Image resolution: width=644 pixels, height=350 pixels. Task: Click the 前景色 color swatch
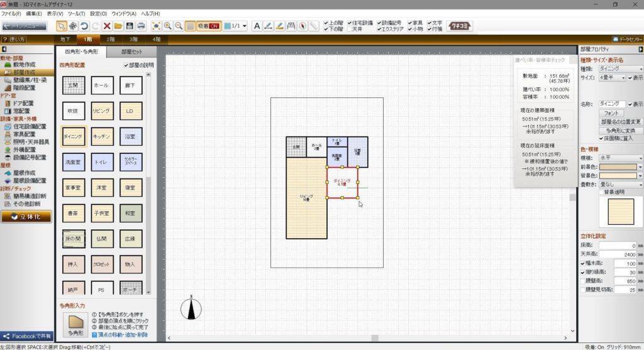[618, 168]
